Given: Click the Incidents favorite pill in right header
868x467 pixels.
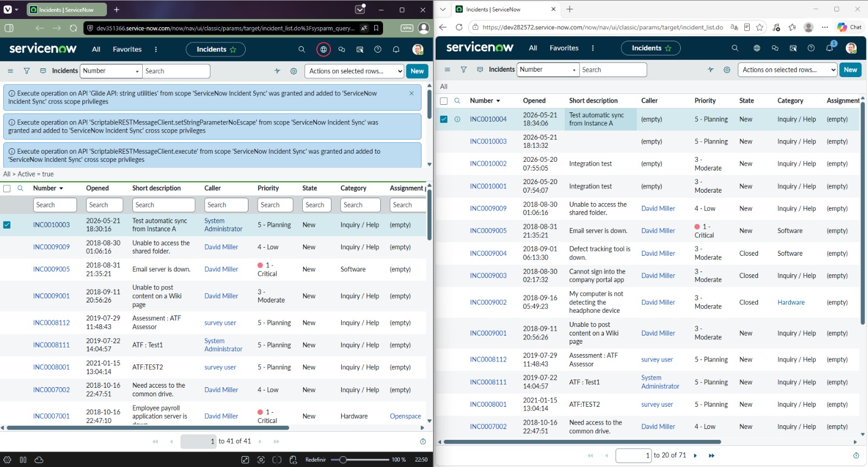Looking at the screenshot, I should click(x=651, y=48).
